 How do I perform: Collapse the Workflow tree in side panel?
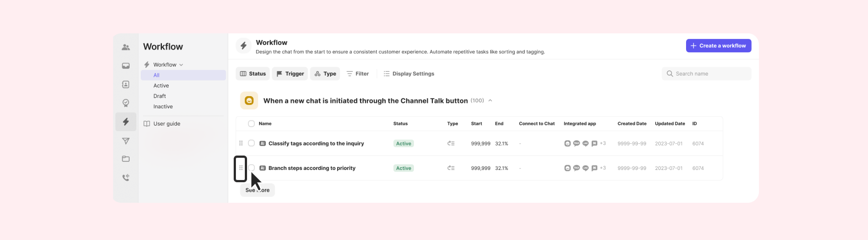(181, 65)
